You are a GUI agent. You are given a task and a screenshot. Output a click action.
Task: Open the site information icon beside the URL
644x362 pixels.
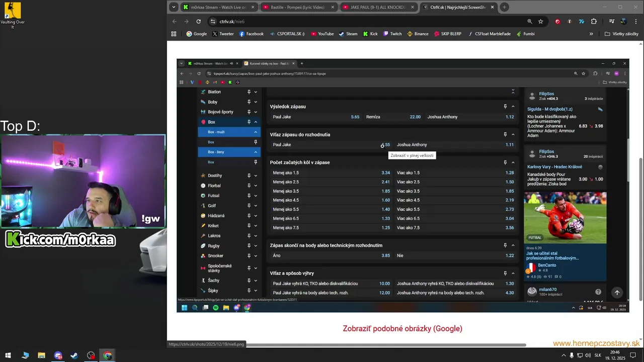[213, 22]
